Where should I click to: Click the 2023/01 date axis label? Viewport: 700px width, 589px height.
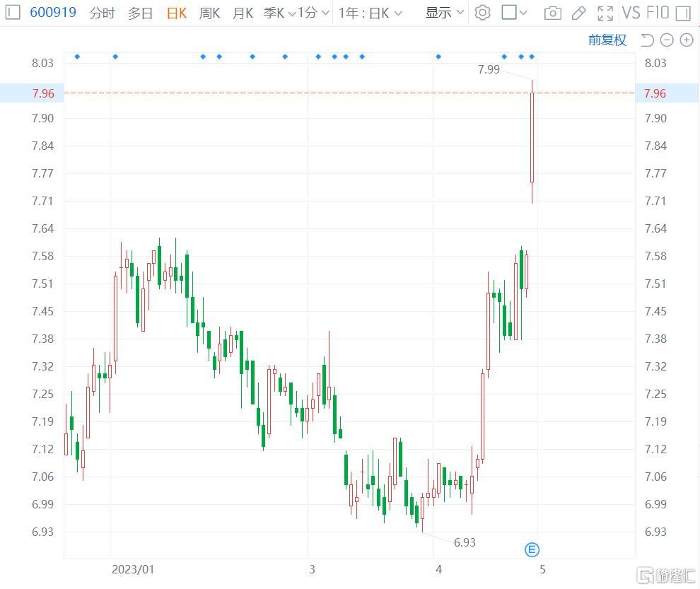[133, 569]
